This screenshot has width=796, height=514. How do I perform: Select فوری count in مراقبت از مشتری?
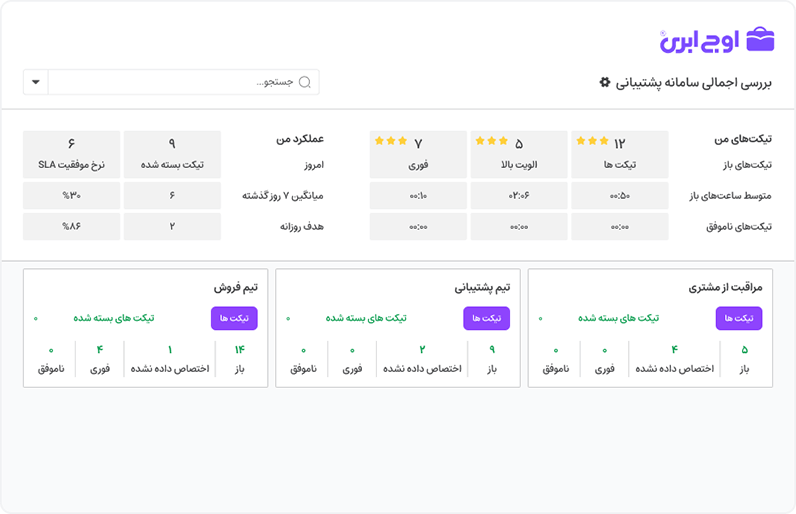(605, 359)
